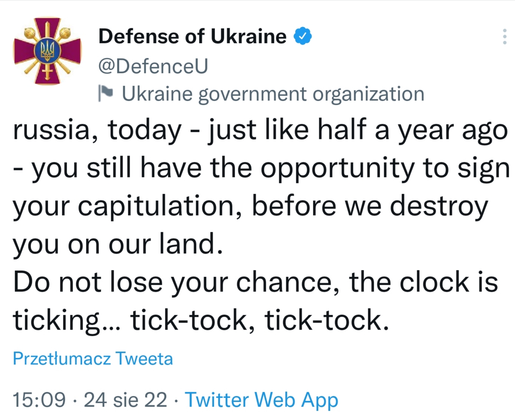Translate the tweet via Przetłumacz Tweeta
The height and width of the screenshot is (420, 515).
(x=93, y=359)
